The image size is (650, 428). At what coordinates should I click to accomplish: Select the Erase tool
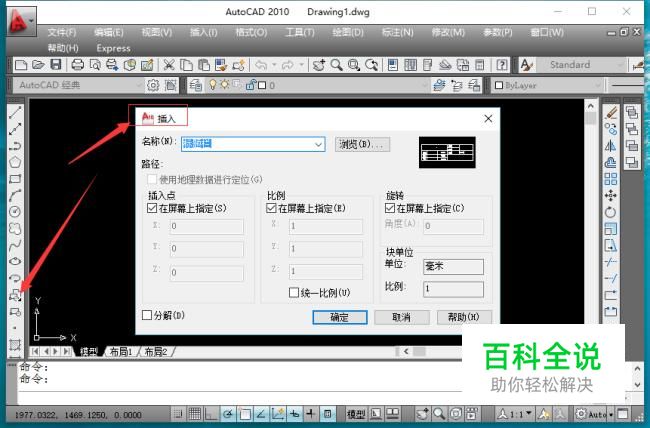(x=611, y=112)
